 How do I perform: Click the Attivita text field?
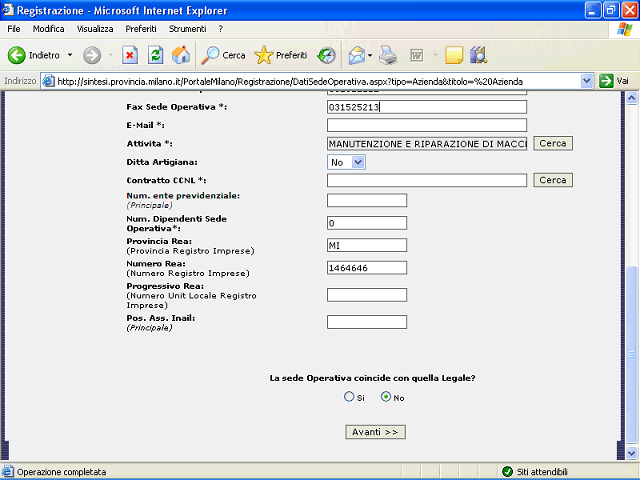point(427,144)
